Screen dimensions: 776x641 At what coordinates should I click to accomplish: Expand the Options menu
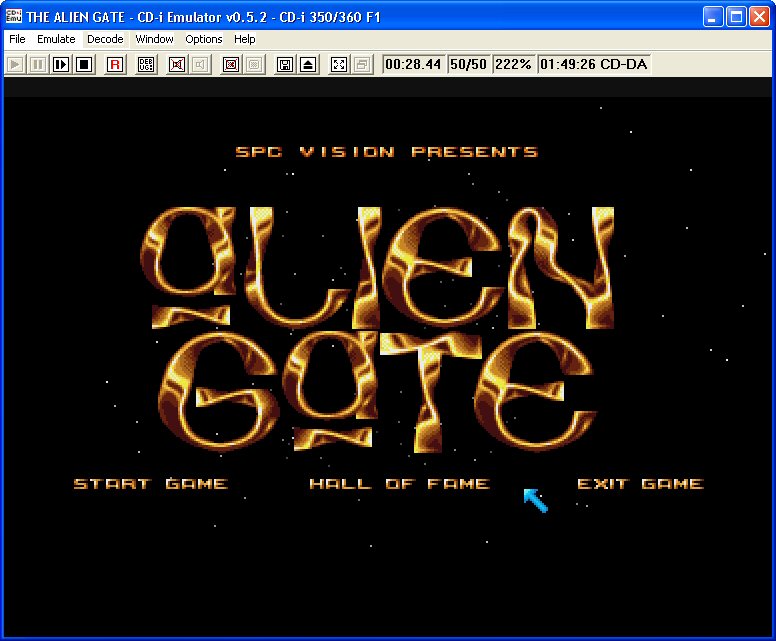[203, 39]
